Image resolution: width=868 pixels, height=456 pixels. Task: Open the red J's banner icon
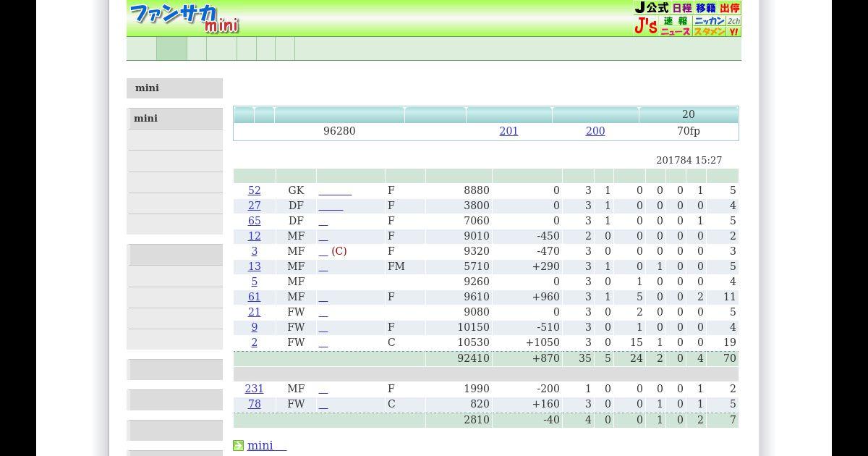[646, 26]
